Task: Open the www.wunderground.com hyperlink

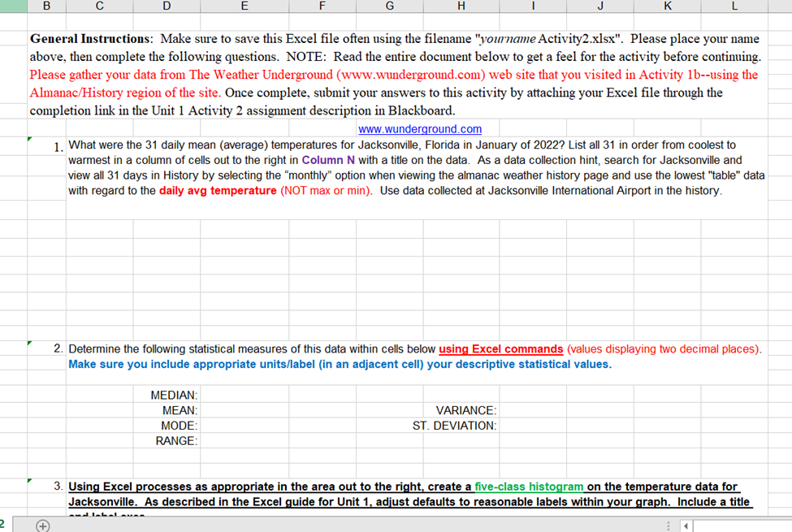Action: click(419, 128)
